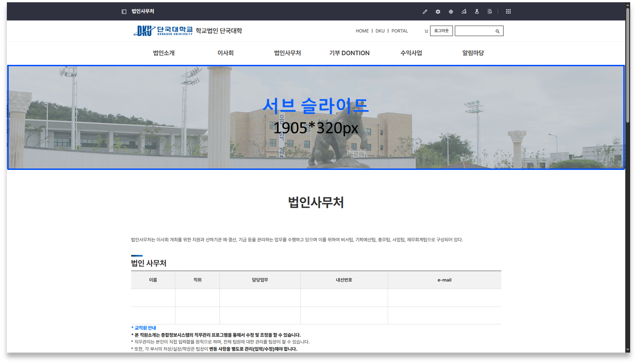Open settings via the gear icon

tap(438, 11)
